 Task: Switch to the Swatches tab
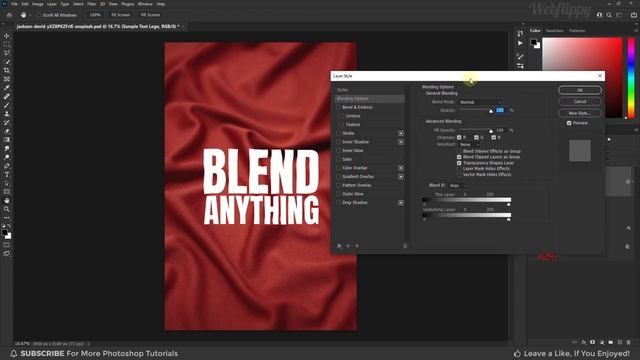tap(554, 31)
